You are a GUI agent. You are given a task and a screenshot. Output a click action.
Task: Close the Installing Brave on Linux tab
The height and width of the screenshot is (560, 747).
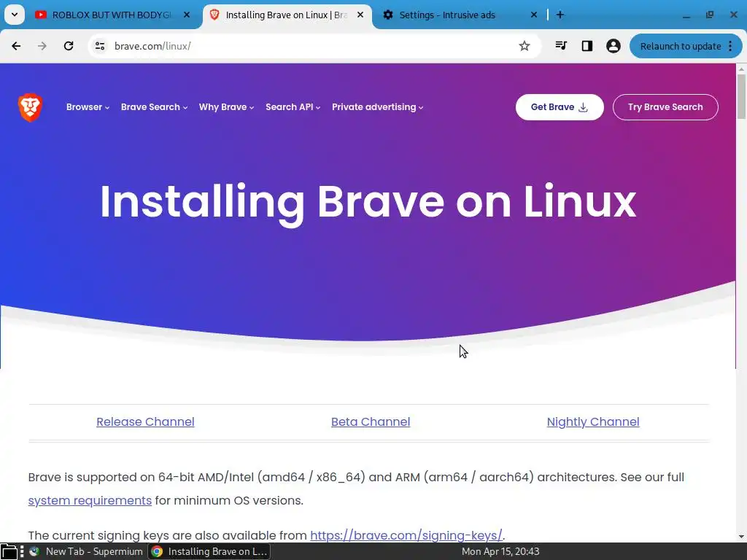click(360, 15)
